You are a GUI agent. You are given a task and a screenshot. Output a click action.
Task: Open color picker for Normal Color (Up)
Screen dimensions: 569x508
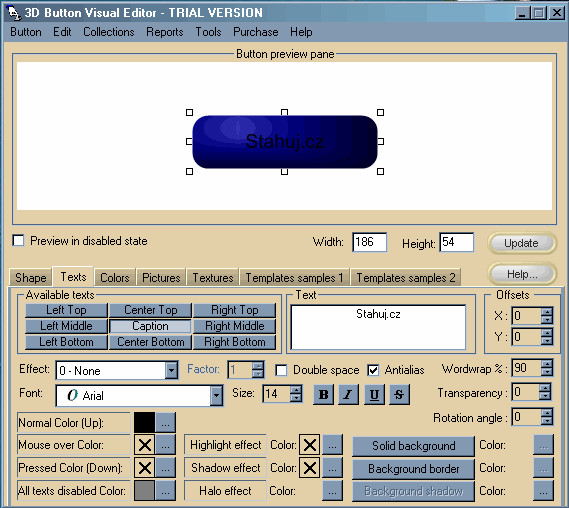(x=165, y=423)
